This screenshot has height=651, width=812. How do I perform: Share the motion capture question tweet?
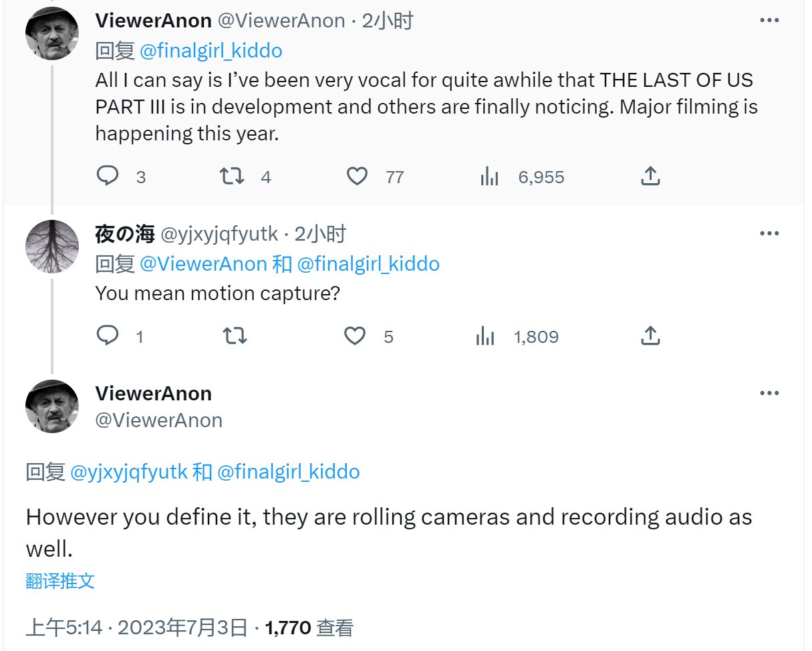[x=650, y=336]
